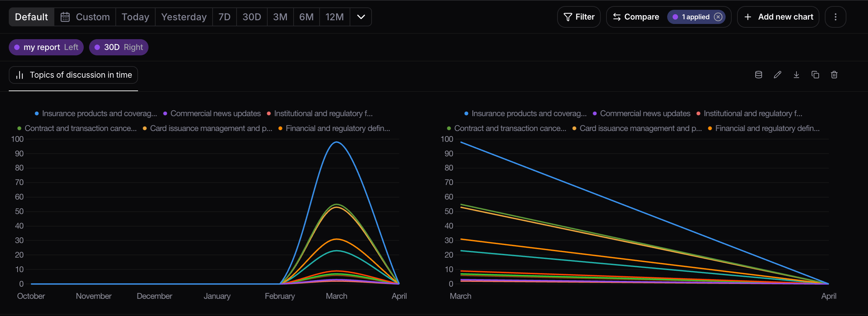
Task: Toggle Financial and regulatory series in left legend
Action: (334, 128)
